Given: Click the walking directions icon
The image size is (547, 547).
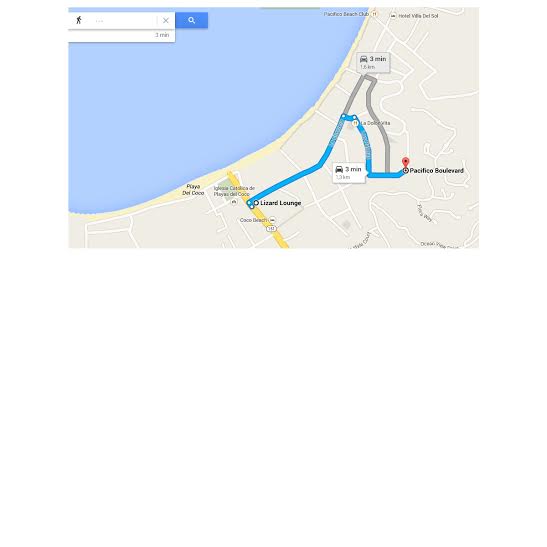Looking at the screenshot, I should coord(79,20).
